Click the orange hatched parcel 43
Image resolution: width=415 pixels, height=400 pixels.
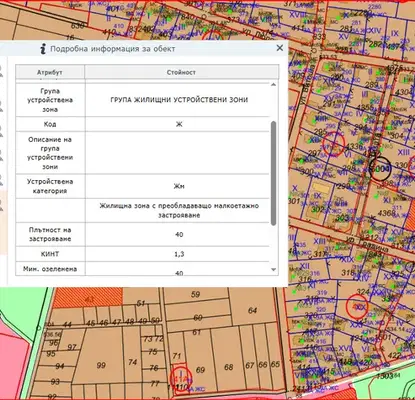tap(88, 298)
